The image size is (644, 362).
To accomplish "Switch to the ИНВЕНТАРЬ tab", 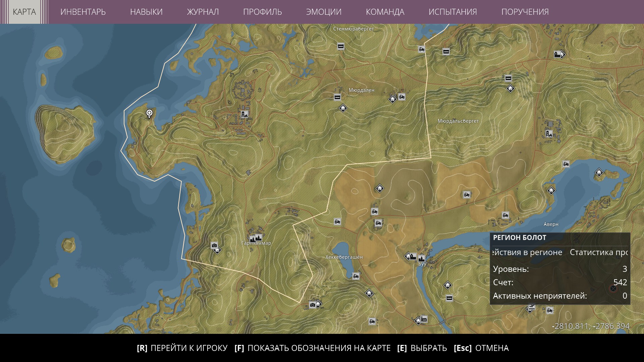I will pyautogui.click(x=83, y=12).
